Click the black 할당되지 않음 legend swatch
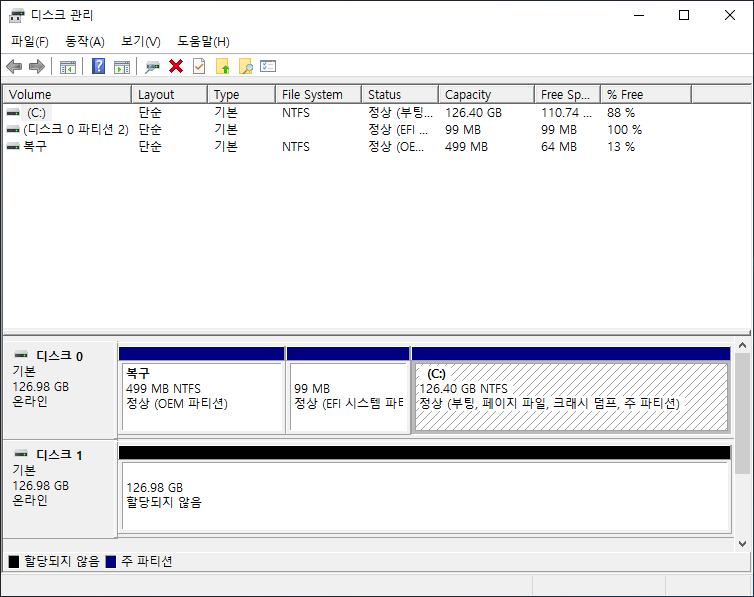Image resolution: width=754 pixels, height=597 pixels. pos(14,561)
